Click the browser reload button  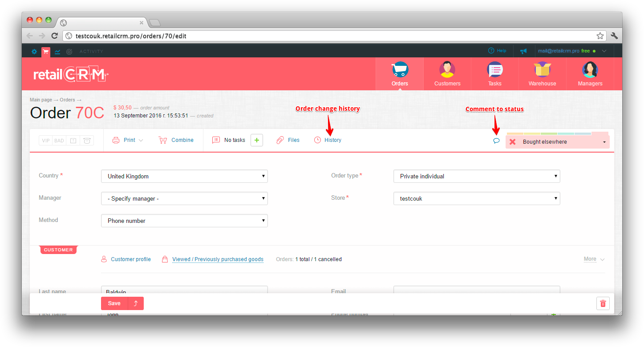point(54,36)
